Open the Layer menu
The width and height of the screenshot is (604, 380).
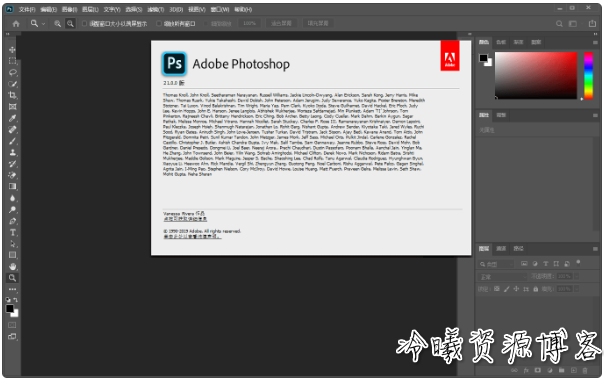coord(91,9)
